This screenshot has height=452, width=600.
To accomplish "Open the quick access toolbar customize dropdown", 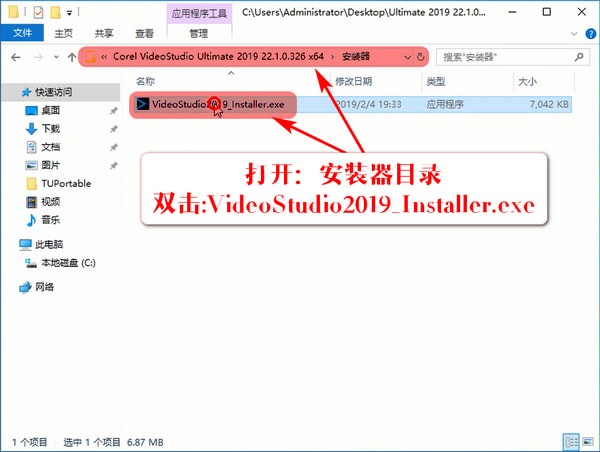I will pyautogui.click(x=69, y=13).
